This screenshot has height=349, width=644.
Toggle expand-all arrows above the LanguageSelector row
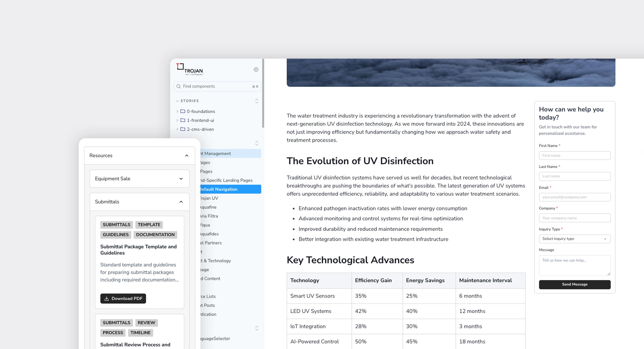256,328
